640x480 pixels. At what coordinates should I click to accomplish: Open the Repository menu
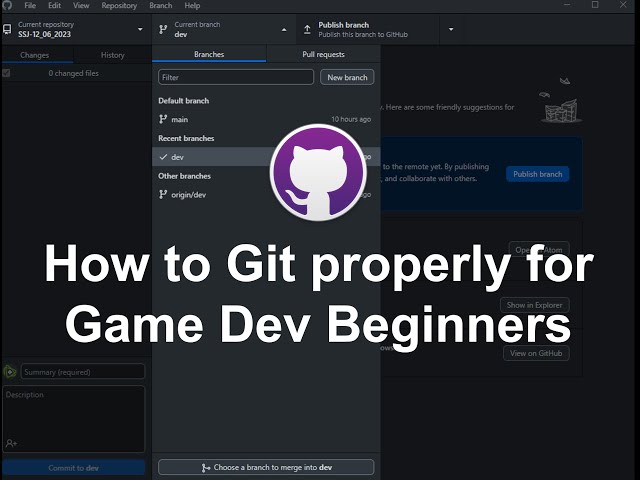pyautogui.click(x=119, y=6)
